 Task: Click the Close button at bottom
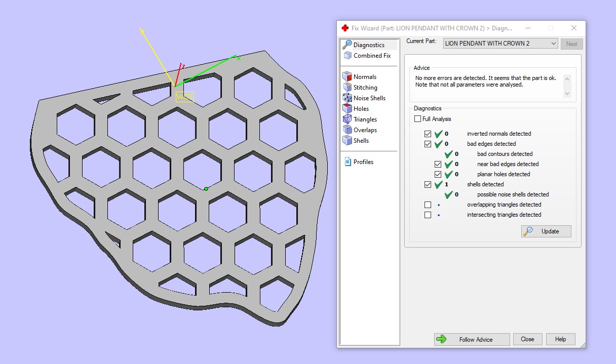coord(527,339)
